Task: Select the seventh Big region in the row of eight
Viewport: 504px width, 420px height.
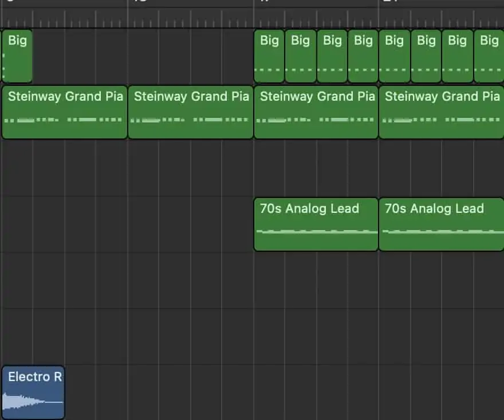Action: click(x=458, y=56)
